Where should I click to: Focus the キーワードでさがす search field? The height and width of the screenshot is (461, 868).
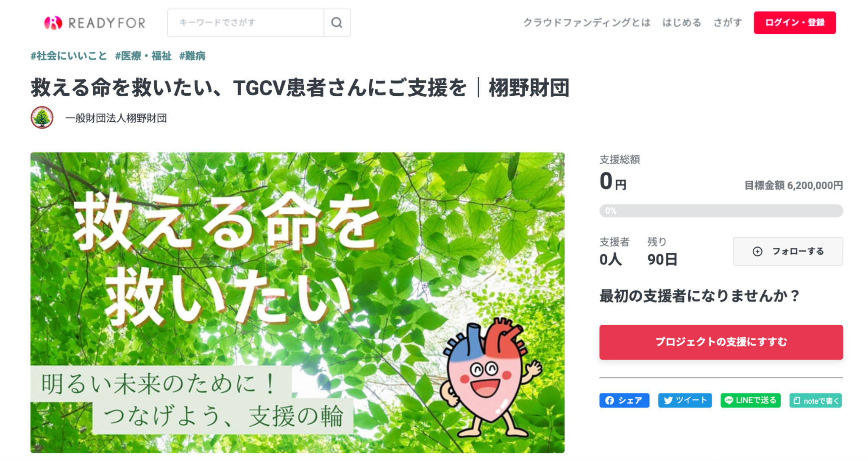(246, 22)
